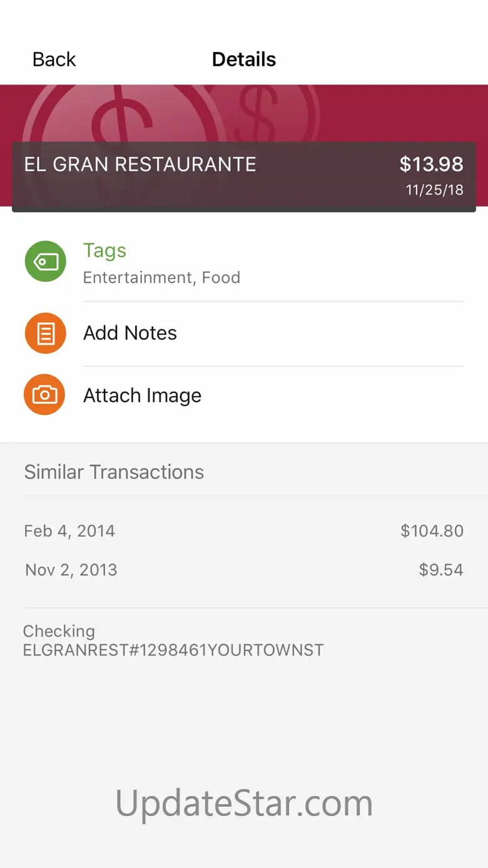This screenshot has height=868, width=488.
Task: Go Back to the previous screen
Action: click(x=54, y=59)
